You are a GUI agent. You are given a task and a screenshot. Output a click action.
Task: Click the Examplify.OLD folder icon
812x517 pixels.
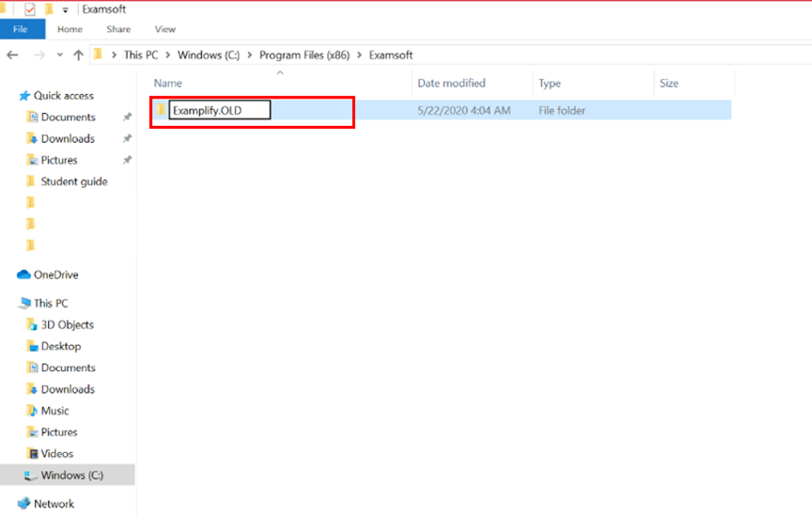[x=162, y=109]
